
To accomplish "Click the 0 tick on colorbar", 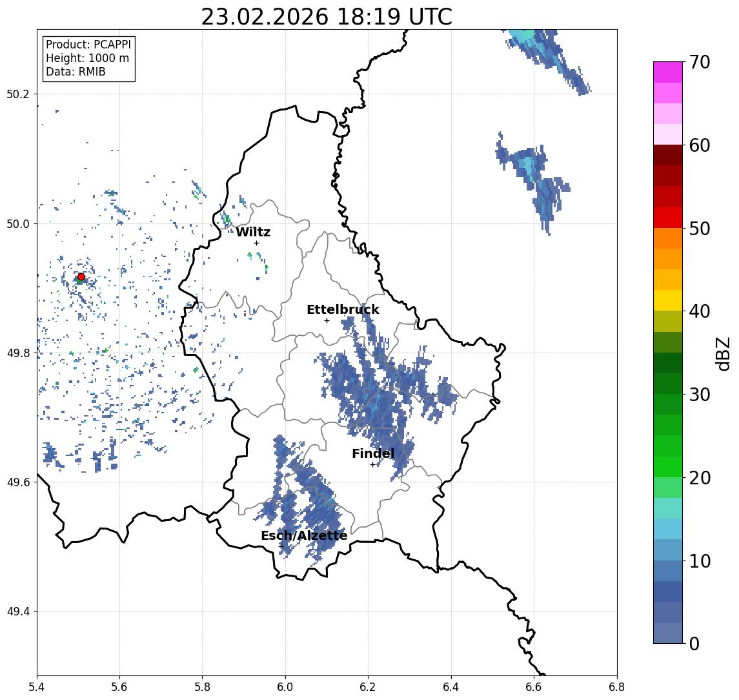I will pos(694,643).
